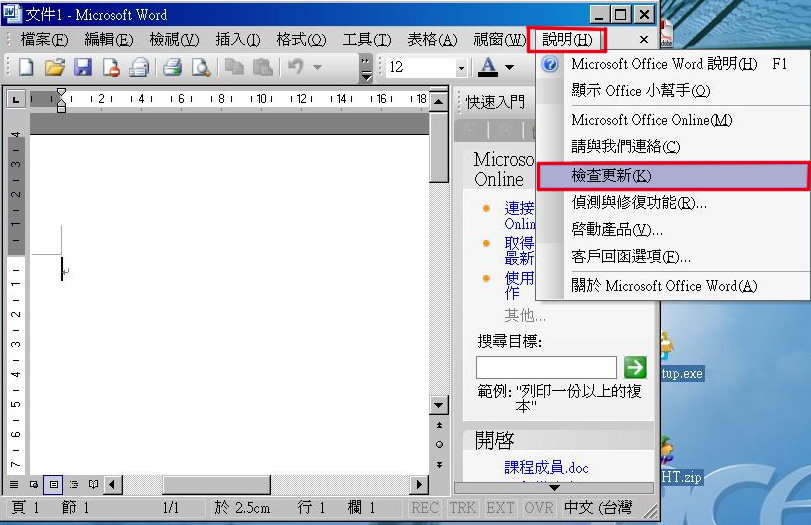Click the Select Browse Object circle button

(x=439, y=444)
